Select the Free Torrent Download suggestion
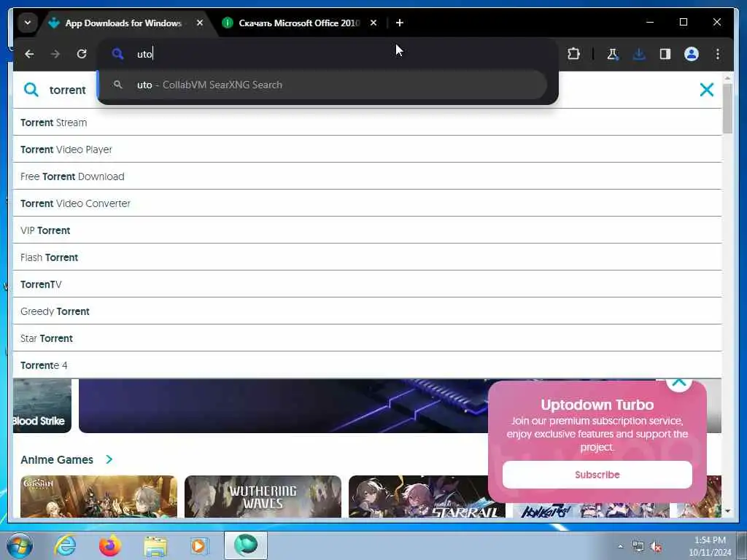This screenshot has width=747, height=560. tap(367, 176)
